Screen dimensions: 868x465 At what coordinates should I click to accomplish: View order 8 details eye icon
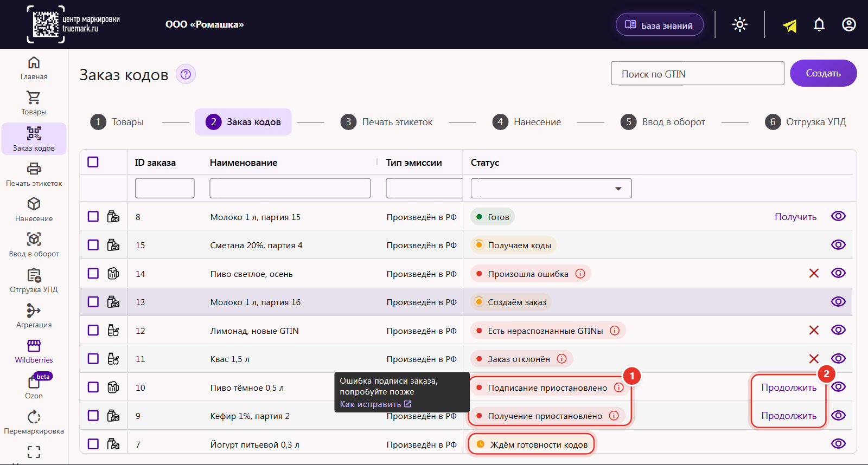point(838,216)
